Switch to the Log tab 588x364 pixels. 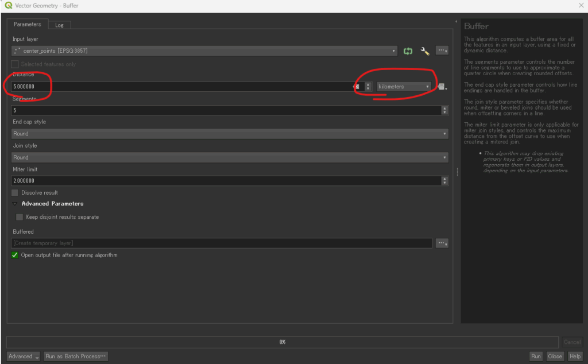point(59,25)
